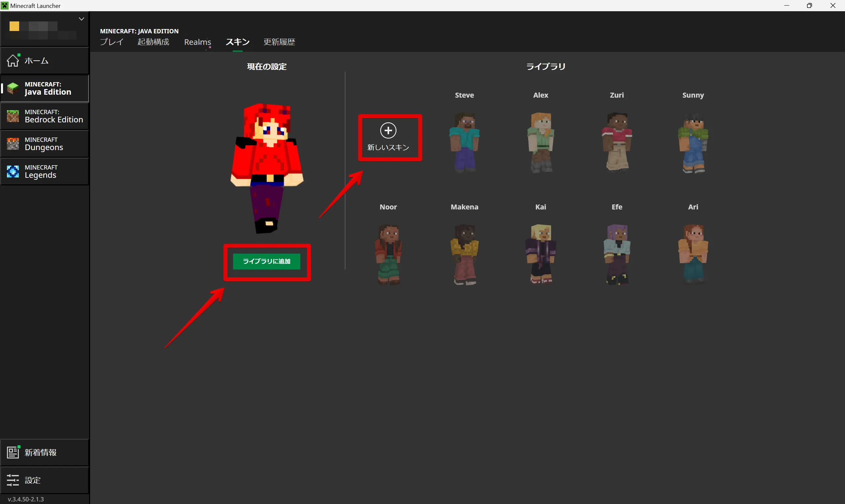This screenshot has height=504, width=845.
Task: Click the ライブラリ heading
Action: click(546, 67)
